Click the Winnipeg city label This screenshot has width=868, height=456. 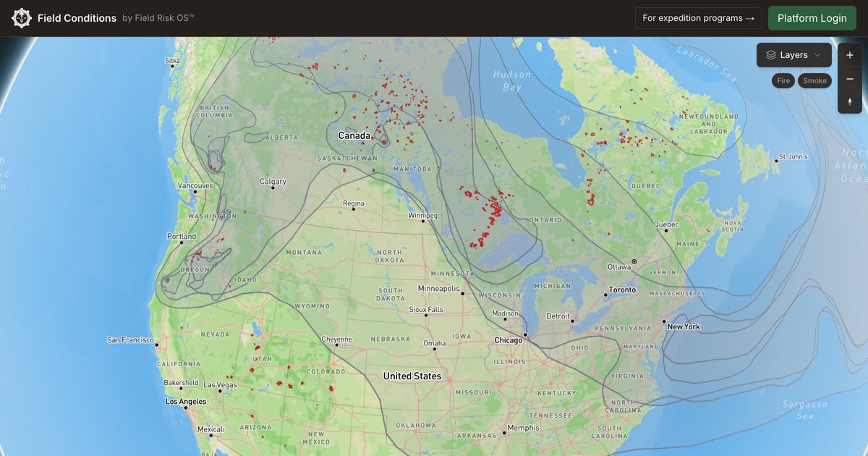coord(423,216)
